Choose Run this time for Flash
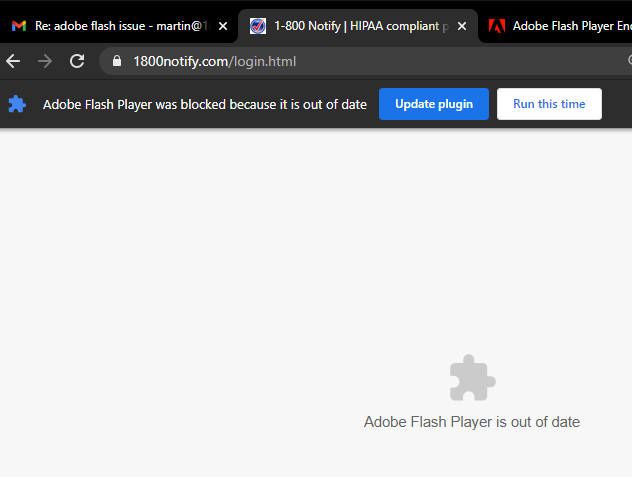Screen dimensions: 632x477 (x=549, y=104)
